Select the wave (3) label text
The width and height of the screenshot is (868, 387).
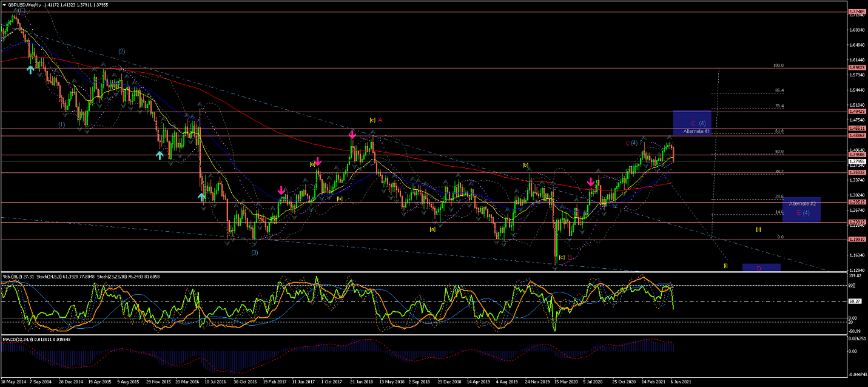[x=254, y=252]
